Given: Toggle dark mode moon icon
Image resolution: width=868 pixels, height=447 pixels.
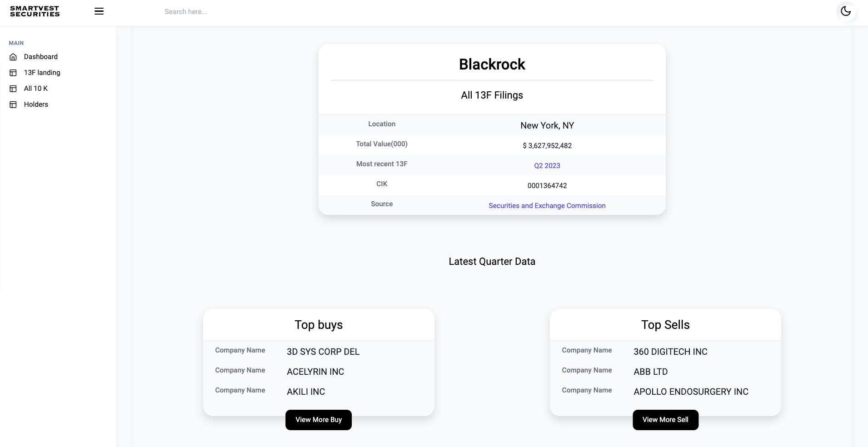Looking at the screenshot, I should (846, 11).
